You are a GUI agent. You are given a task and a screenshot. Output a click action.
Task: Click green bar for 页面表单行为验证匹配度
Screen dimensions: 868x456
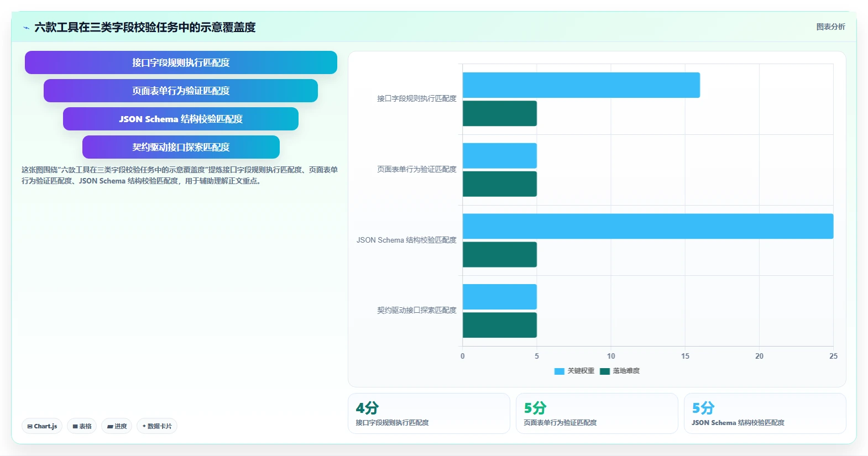coord(500,184)
